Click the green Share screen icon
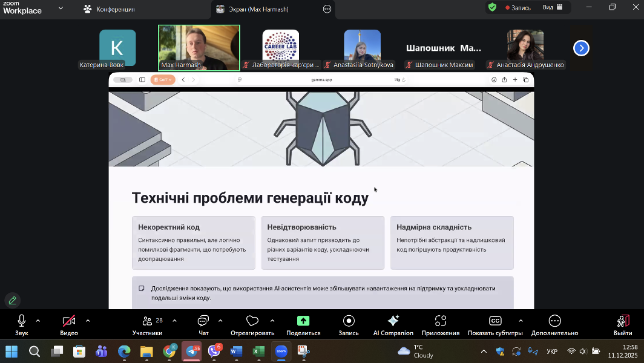This screenshot has height=363, width=644. [x=303, y=321]
